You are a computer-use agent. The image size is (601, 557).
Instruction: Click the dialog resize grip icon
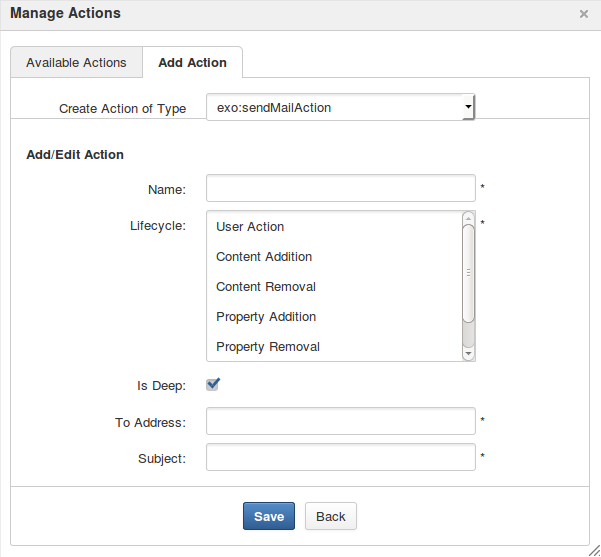(594, 550)
